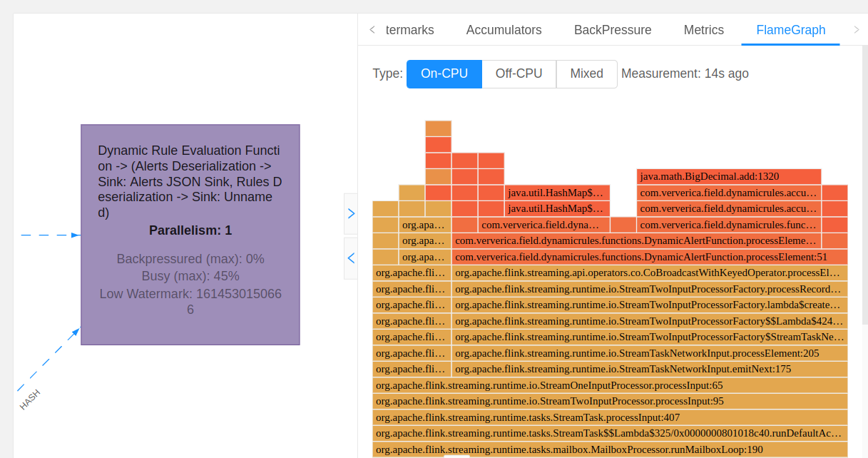The image size is (868, 458).
Task: Switch flame graph type to Off-CPU
Action: [x=519, y=74]
